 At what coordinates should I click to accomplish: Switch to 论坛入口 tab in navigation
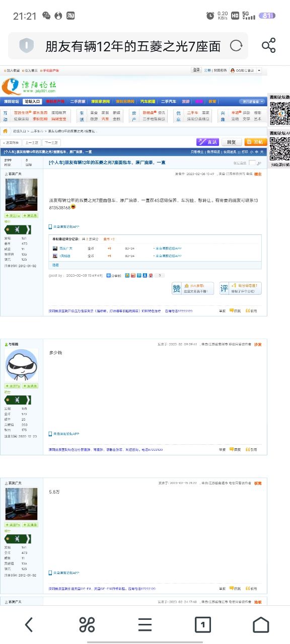pos(32,101)
